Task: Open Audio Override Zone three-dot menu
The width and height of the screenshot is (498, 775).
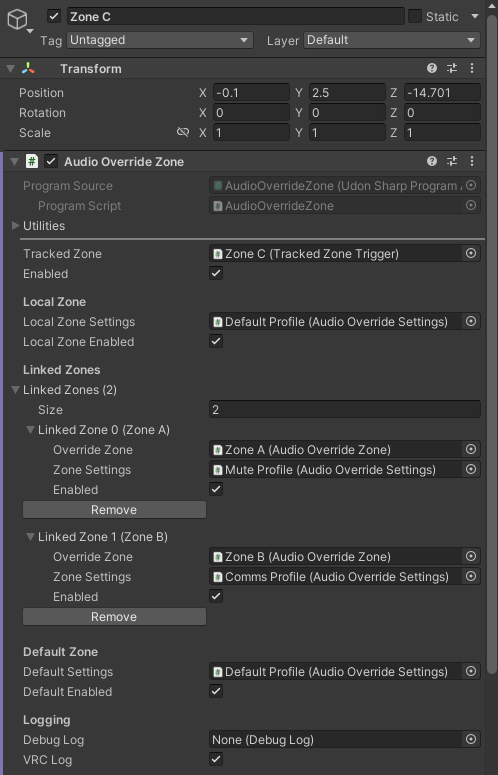Action: pyautogui.click(x=472, y=161)
